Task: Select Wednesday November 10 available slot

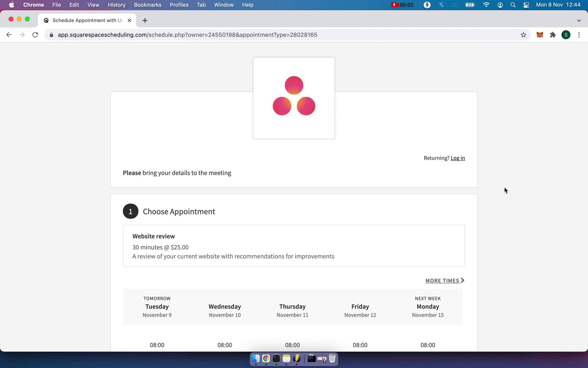Action: (x=224, y=345)
